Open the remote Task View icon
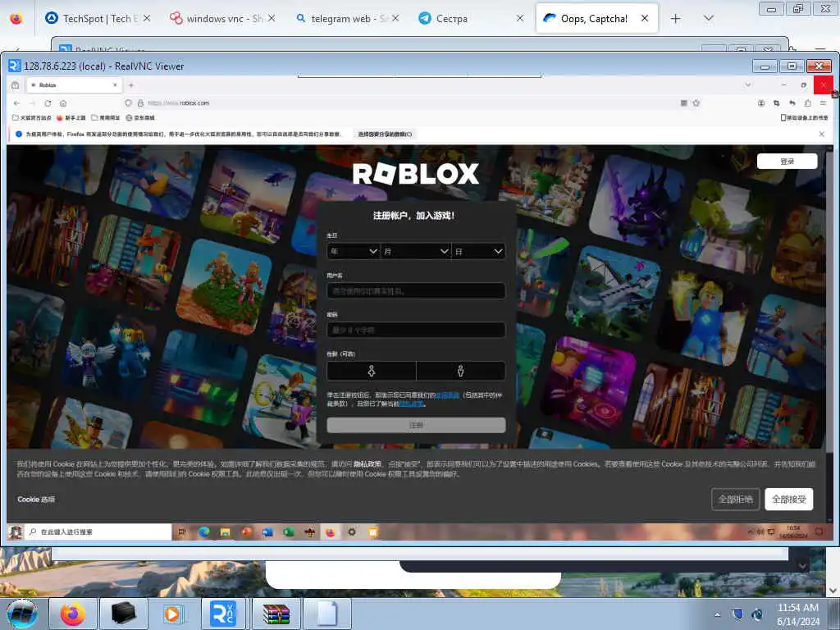The height and width of the screenshot is (630, 840). pos(182,532)
